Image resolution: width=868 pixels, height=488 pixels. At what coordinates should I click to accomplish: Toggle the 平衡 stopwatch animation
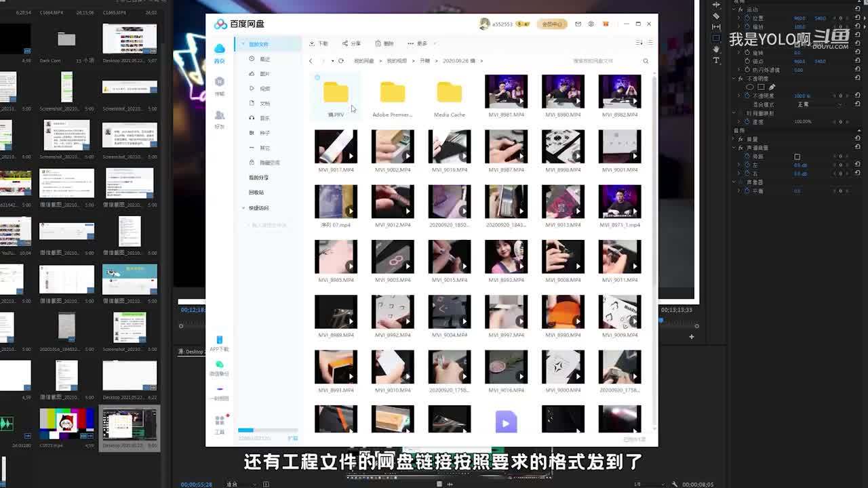click(747, 191)
